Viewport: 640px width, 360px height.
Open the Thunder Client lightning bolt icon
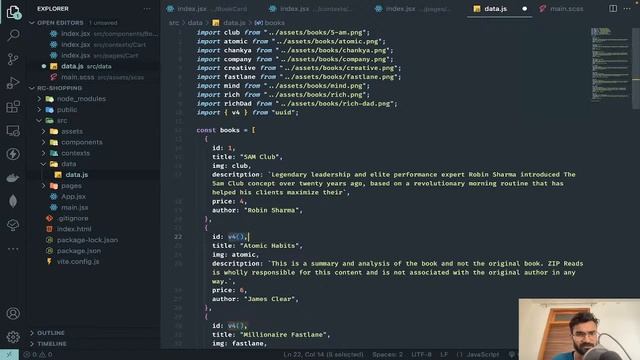tap(13, 154)
